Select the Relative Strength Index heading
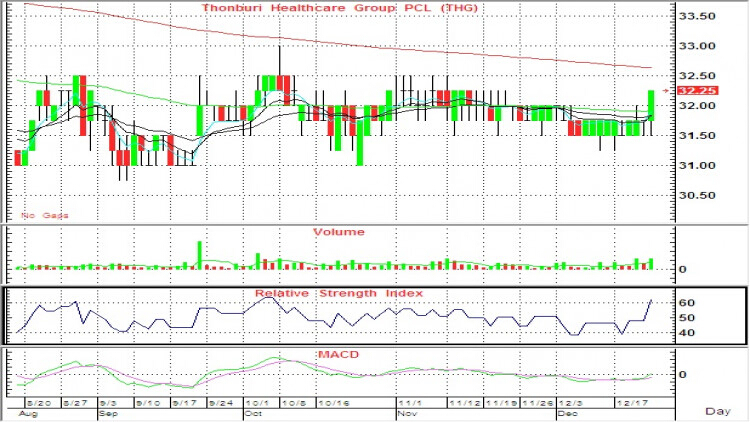The height and width of the screenshot is (422, 750). (339, 293)
